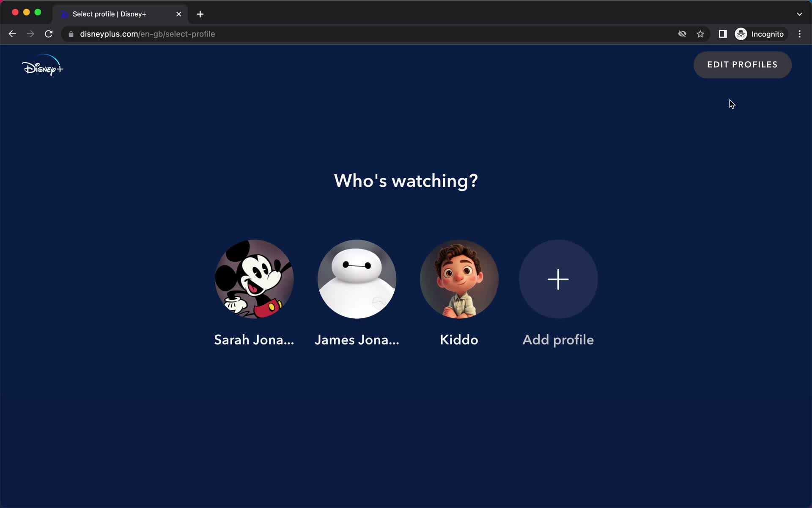Click the green fullscreen window button
The height and width of the screenshot is (508, 812).
pyautogui.click(x=38, y=12)
